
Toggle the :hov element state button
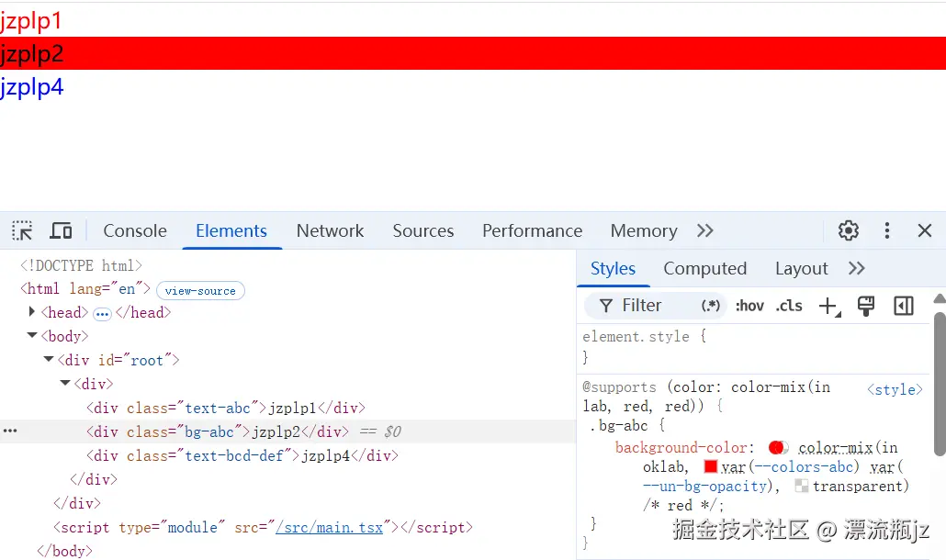click(749, 306)
